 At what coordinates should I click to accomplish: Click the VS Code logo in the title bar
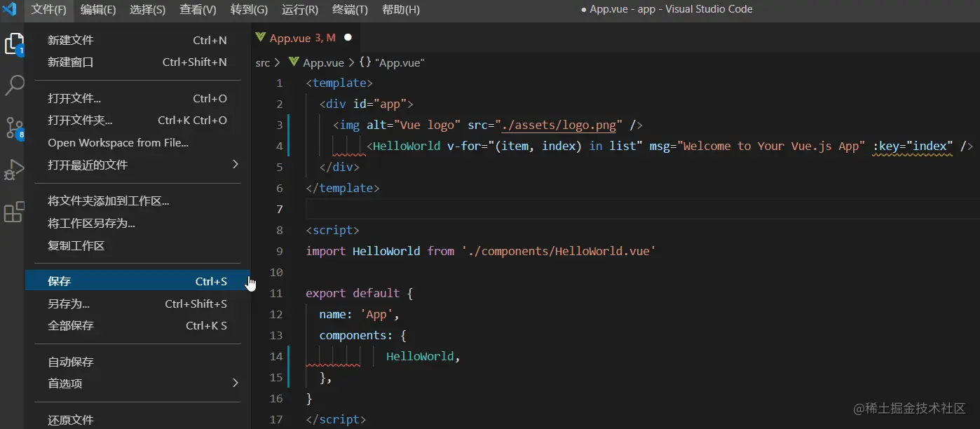(11, 10)
